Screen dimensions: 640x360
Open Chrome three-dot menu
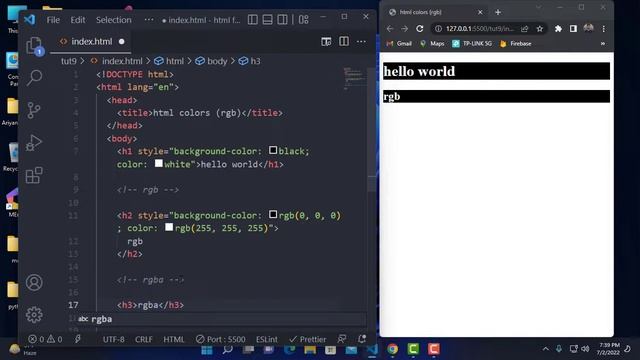[x=604, y=29]
